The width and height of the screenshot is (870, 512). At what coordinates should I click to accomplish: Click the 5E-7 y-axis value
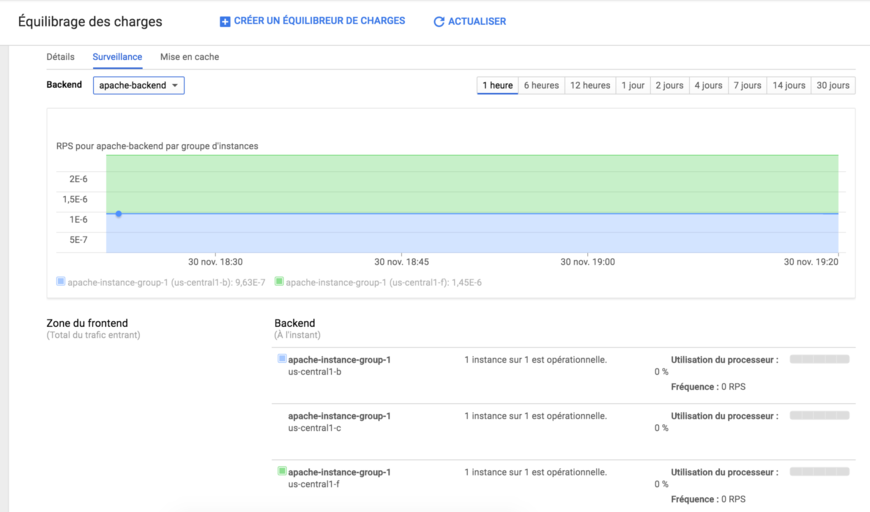click(78, 240)
